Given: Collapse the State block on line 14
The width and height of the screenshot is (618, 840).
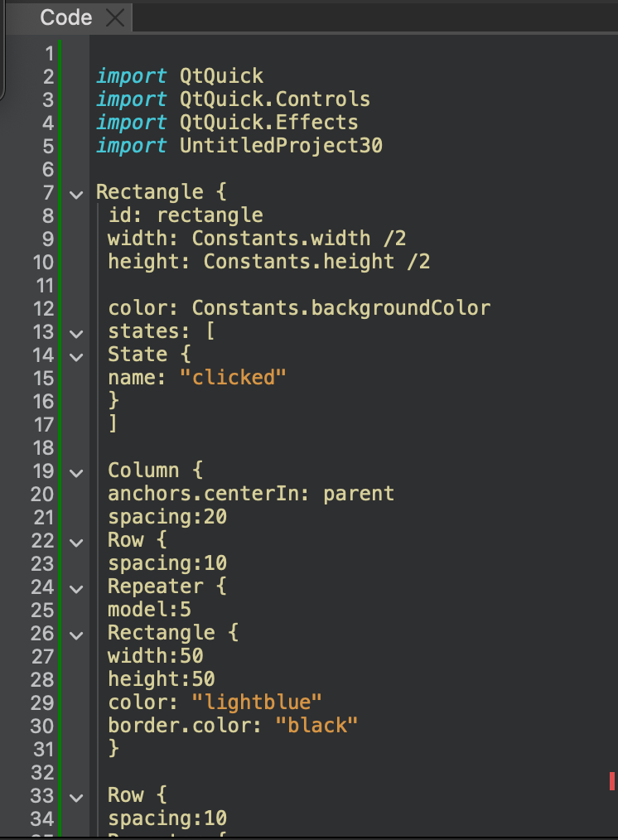Looking at the screenshot, I should pos(76,357).
